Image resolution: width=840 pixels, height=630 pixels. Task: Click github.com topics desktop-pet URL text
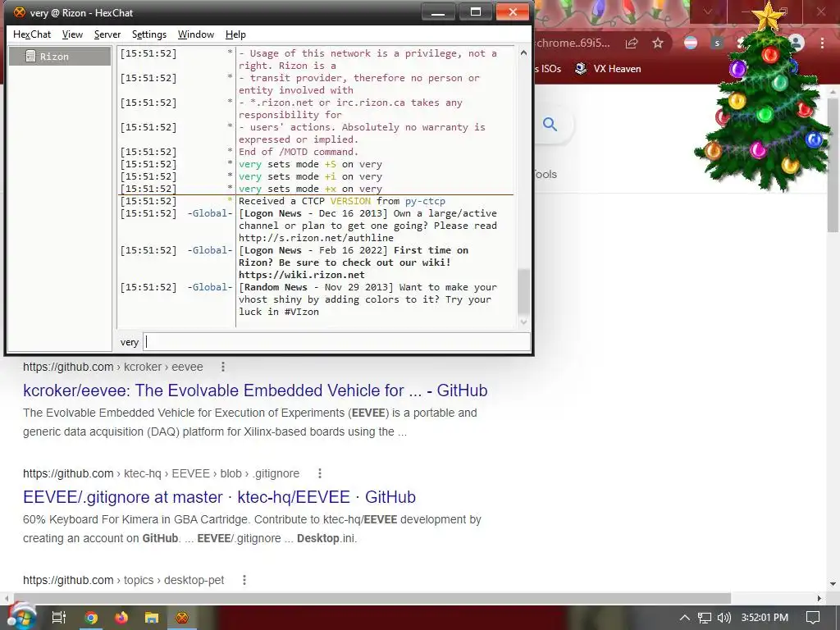(x=123, y=580)
